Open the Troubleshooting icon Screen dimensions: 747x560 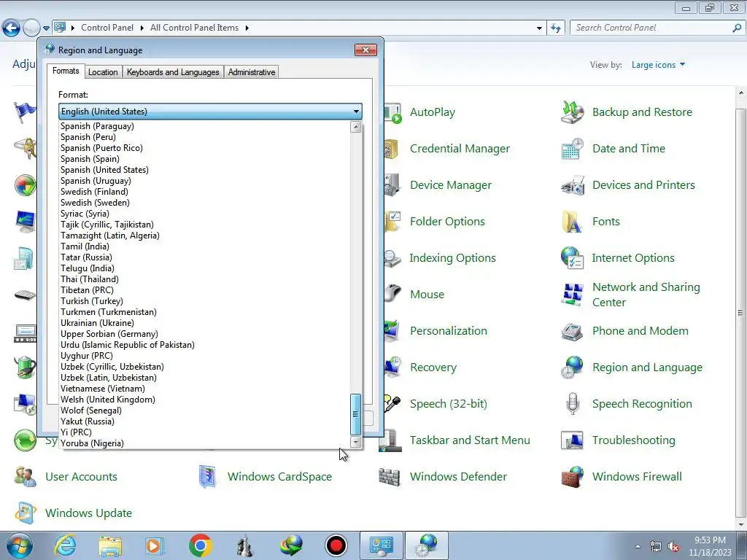tap(572, 440)
